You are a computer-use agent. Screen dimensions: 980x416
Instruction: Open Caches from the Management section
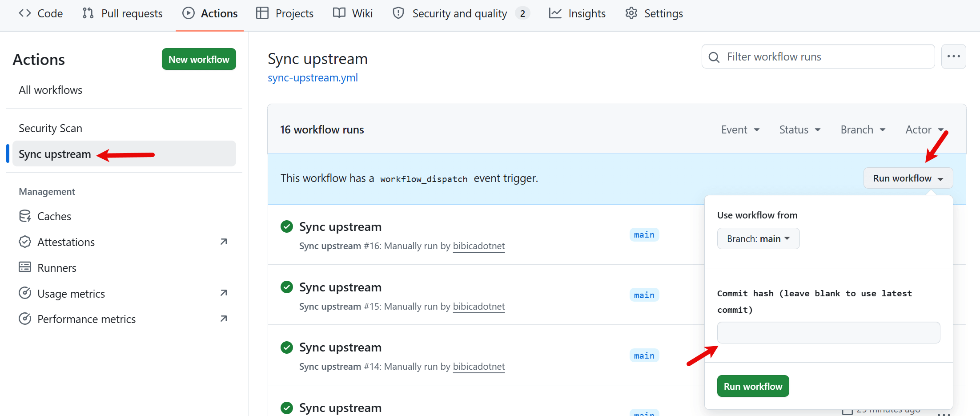coord(54,216)
